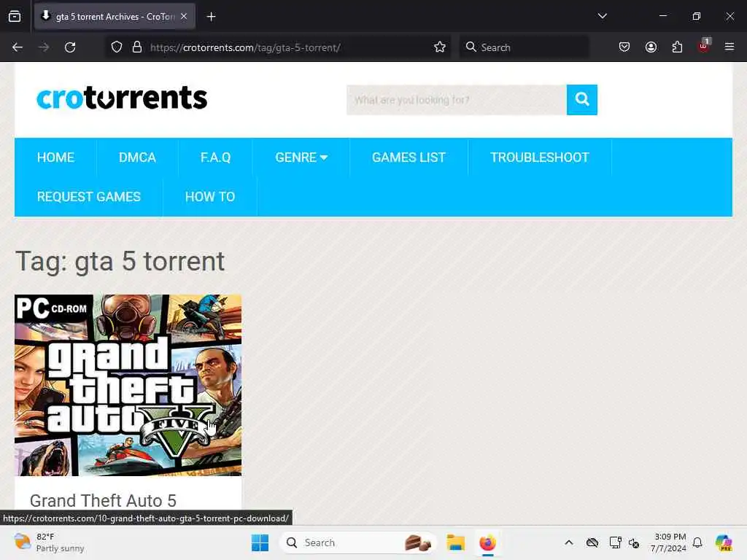The height and width of the screenshot is (560, 747).
Task: Open File Explorer from taskbar
Action: pos(455,542)
